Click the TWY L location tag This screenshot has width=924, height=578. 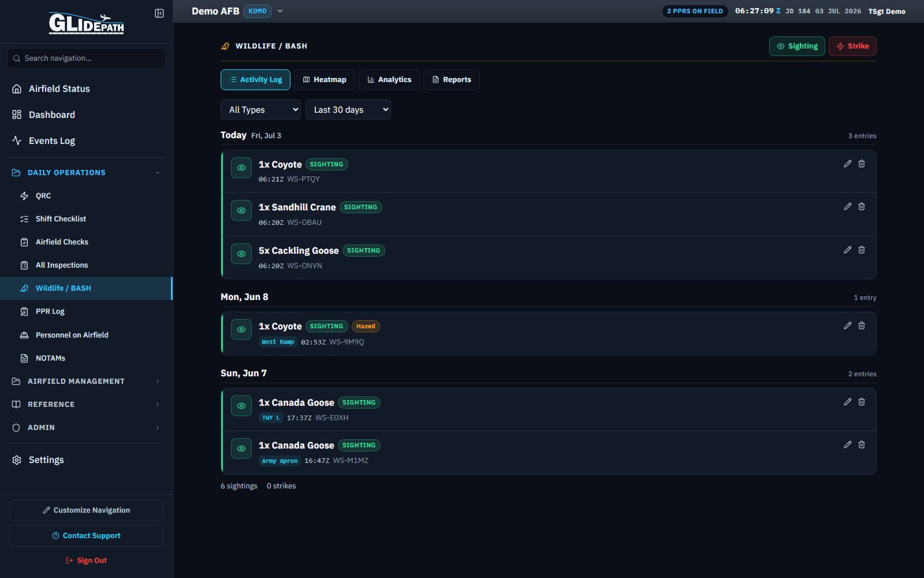point(271,418)
